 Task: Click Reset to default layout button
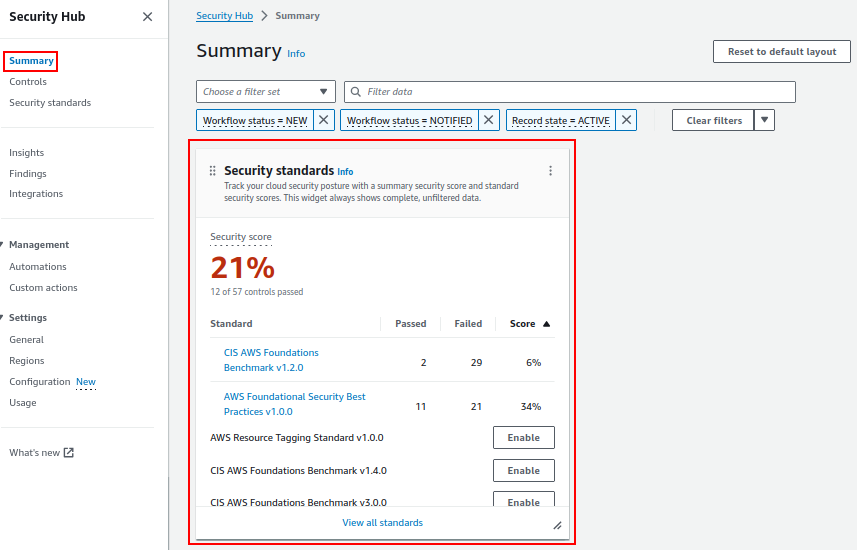[782, 51]
